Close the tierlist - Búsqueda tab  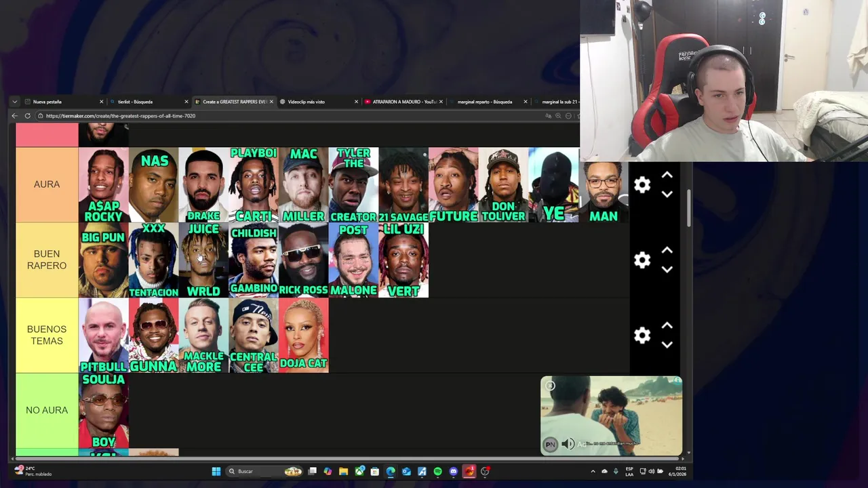click(x=186, y=102)
